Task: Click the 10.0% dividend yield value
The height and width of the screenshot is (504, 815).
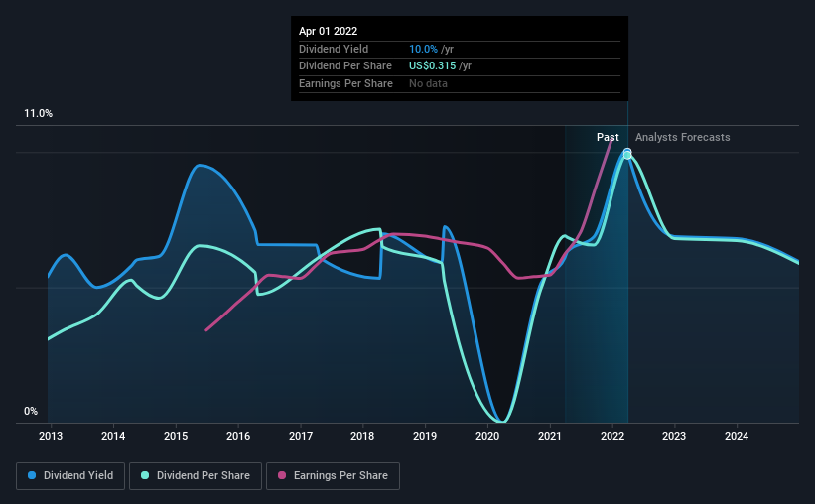Action: (423, 49)
